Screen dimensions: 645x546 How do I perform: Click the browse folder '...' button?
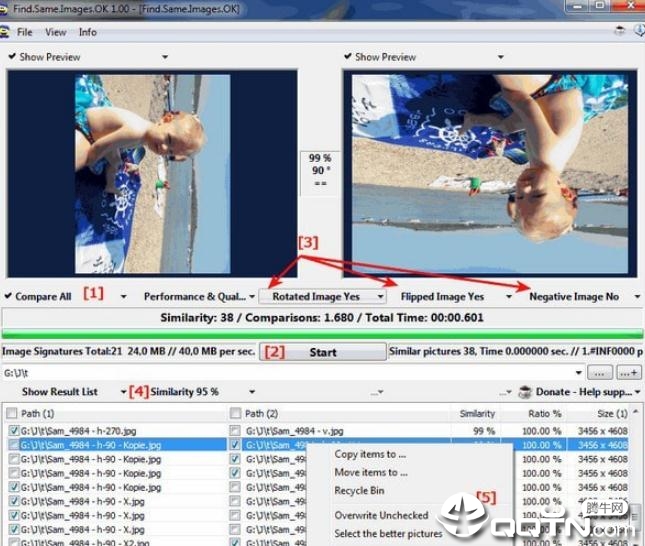pos(600,372)
